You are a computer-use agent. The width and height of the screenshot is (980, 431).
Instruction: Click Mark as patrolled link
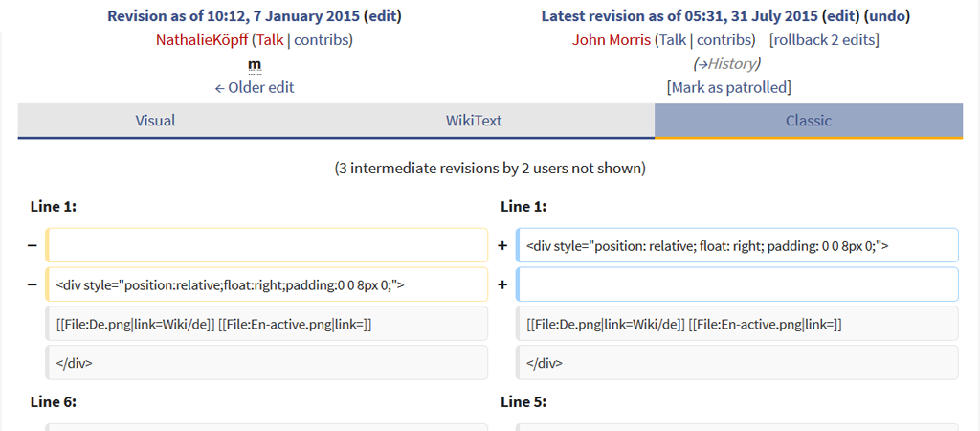coord(729,87)
